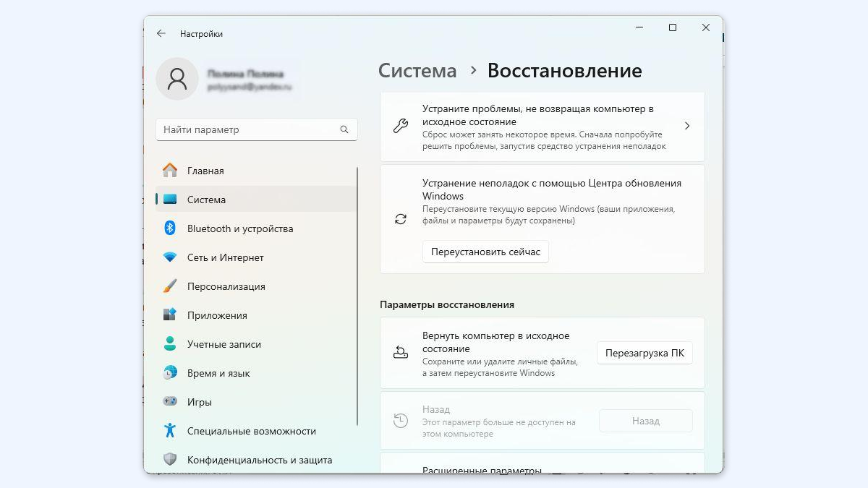The height and width of the screenshot is (488, 868).
Task: Click the wrench troubleshoot icon
Action: click(401, 127)
